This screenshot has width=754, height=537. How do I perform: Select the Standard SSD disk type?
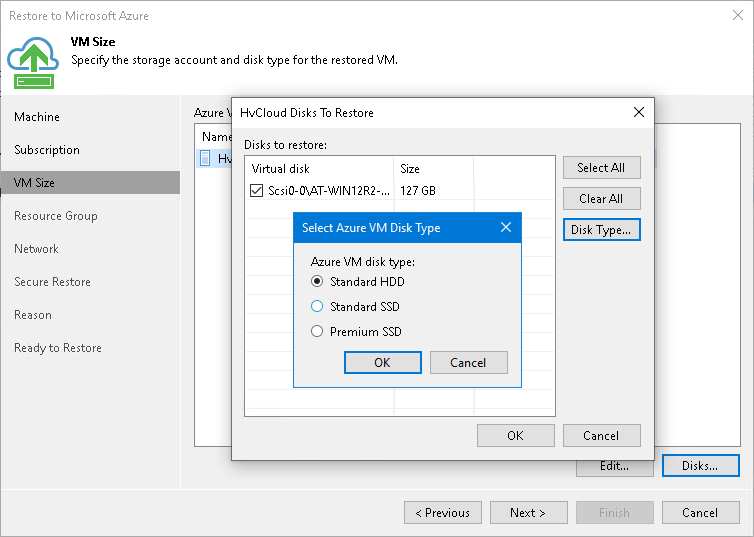click(x=317, y=307)
